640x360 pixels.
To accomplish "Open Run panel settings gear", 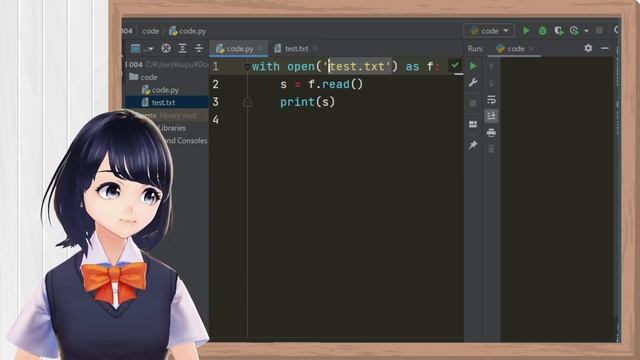I will 588,48.
